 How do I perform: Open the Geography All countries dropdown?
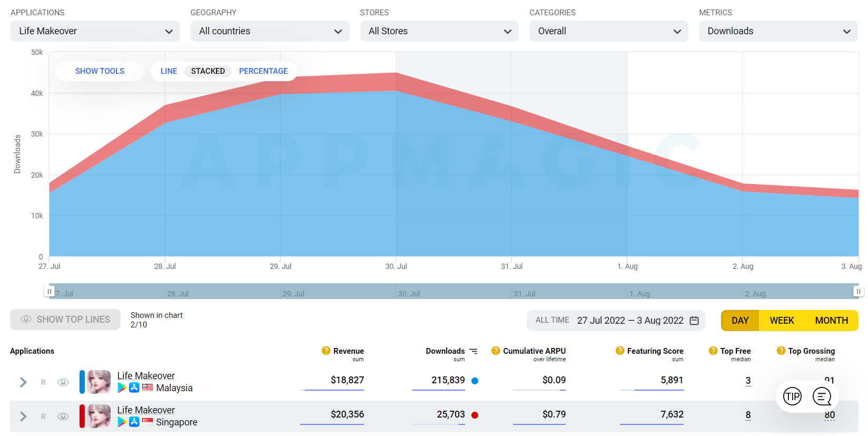[x=270, y=31]
